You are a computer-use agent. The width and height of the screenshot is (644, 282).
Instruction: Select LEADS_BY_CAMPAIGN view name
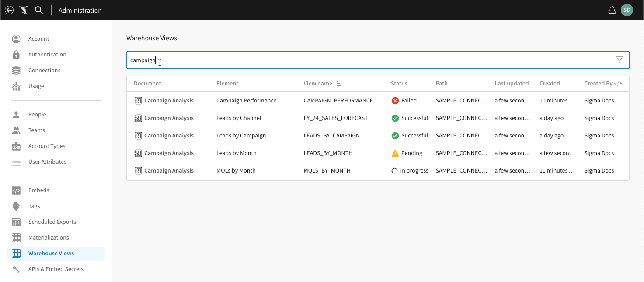coord(331,136)
